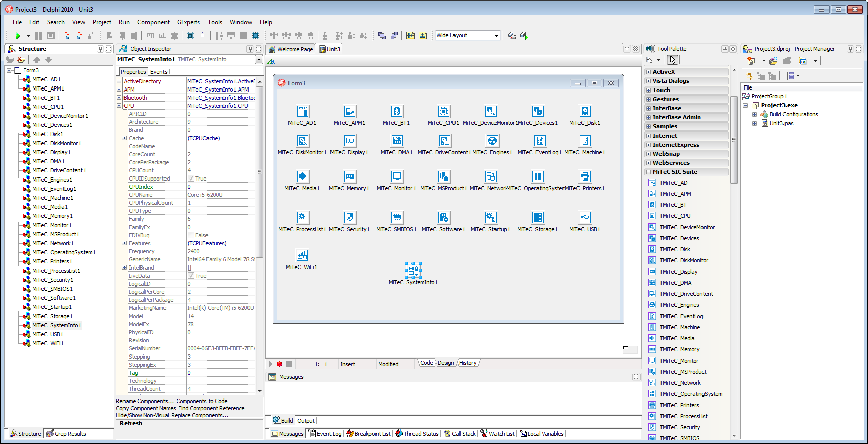Toggle the CPUIDSupported checkbox
Screen dimensions: 868x444
191,179
